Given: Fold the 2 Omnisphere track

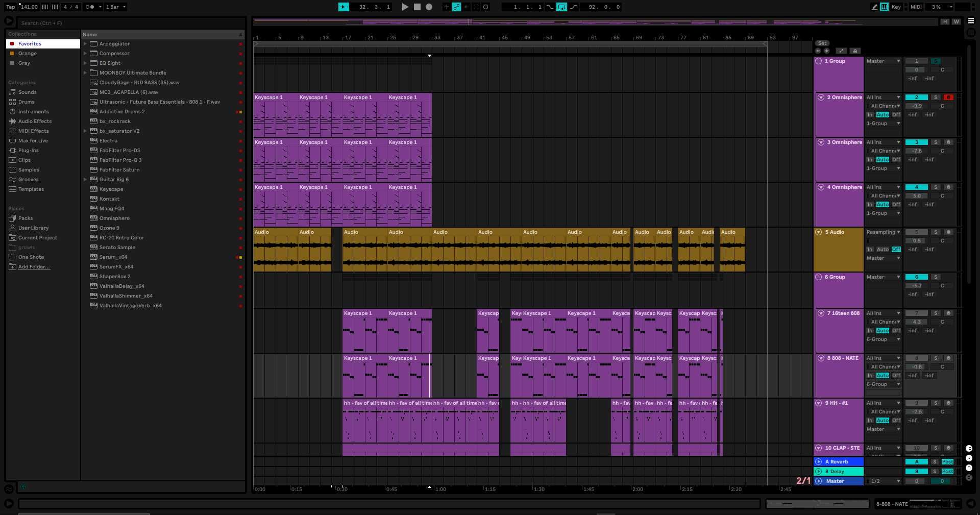Looking at the screenshot, I should coord(821,97).
